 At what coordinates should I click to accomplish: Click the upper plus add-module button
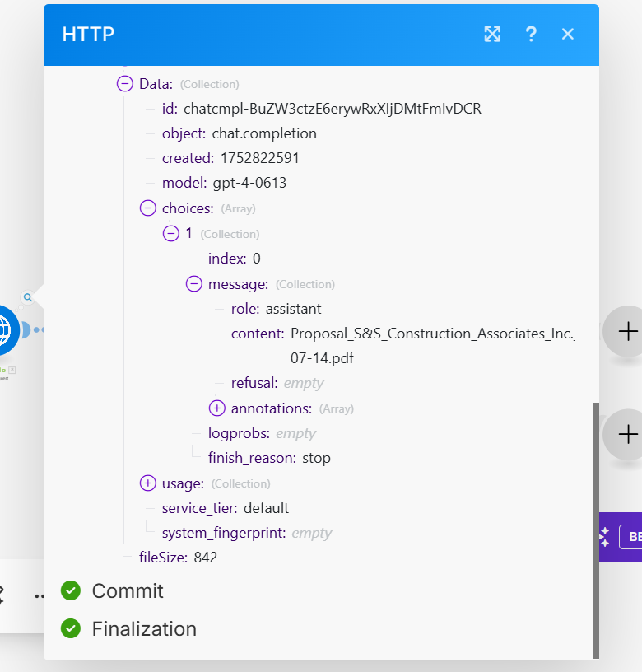(627, 331)
